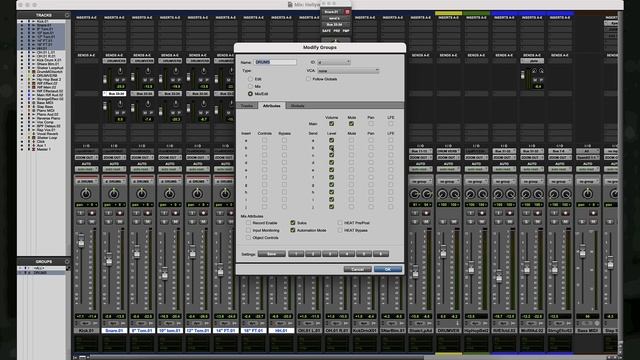Screen dimensions: 640x360
Task: Open the Tracks list popup menu
Action: 67,15
